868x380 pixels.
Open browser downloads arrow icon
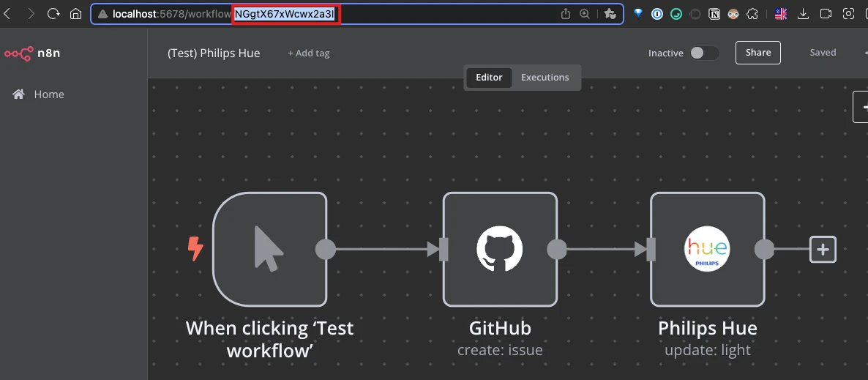[804, 15]
